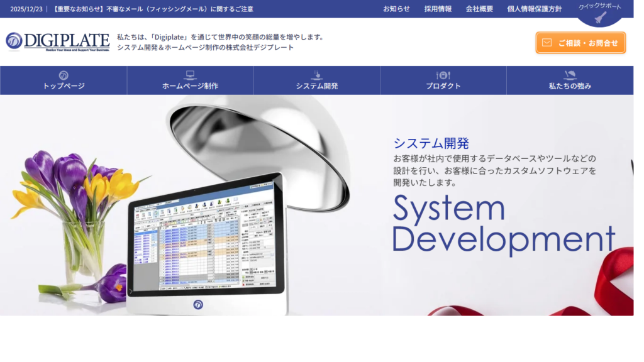The width and height of the screenshot is (644, 362).
Task: Click the DIGIPLATE logo in header
Action: click(58, 41)
